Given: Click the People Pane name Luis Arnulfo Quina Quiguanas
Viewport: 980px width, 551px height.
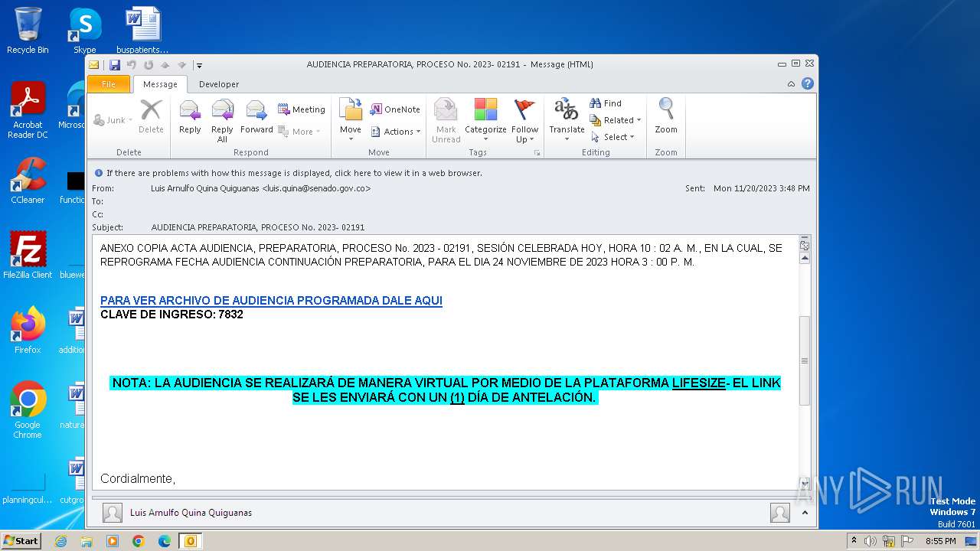Looking at the screenshot, I should tap(191, 513).
